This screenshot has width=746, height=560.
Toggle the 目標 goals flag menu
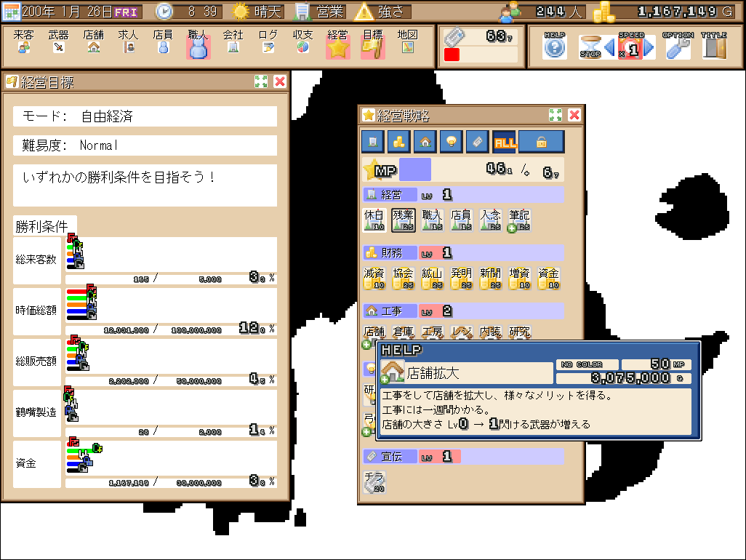click(x=372, y=44)
